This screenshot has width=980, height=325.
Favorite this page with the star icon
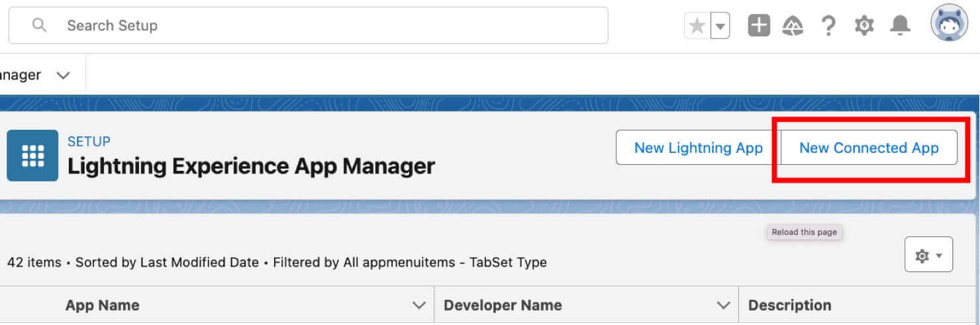697,26
